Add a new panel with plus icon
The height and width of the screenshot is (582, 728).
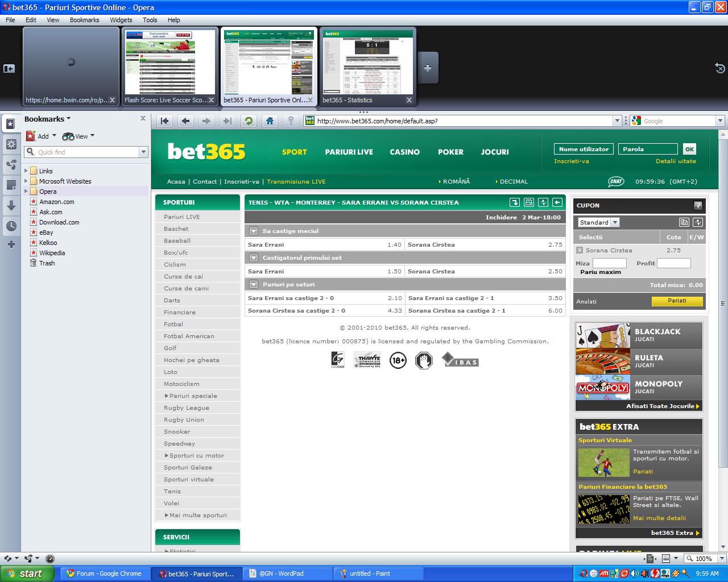click(11, 244)
